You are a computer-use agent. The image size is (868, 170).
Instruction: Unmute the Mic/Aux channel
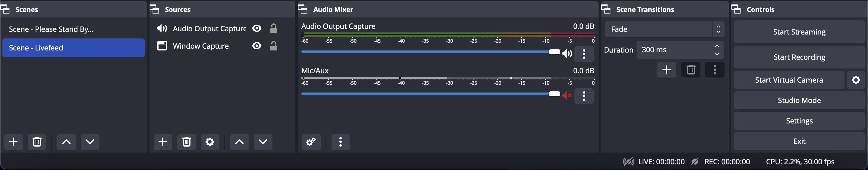(x=567, y=96)
